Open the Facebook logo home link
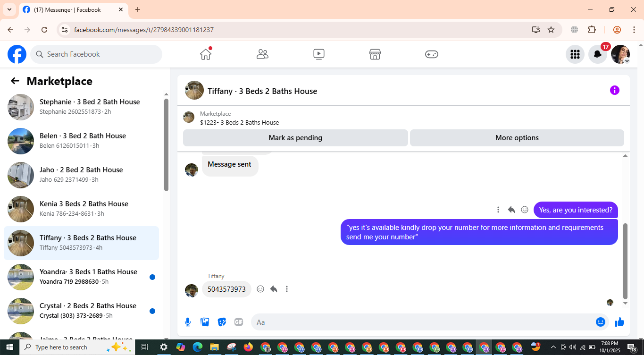 click(x=17, y=54)
